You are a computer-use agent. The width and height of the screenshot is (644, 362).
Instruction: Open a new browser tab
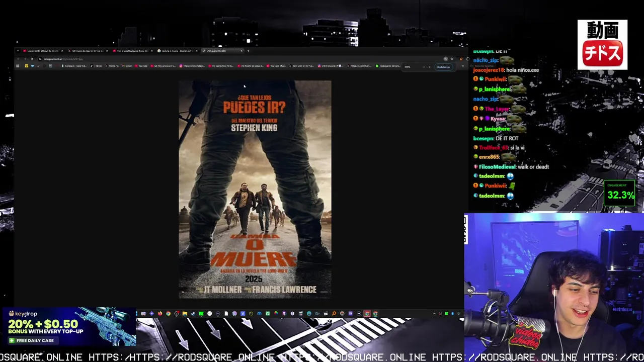(x=248, y=51)
